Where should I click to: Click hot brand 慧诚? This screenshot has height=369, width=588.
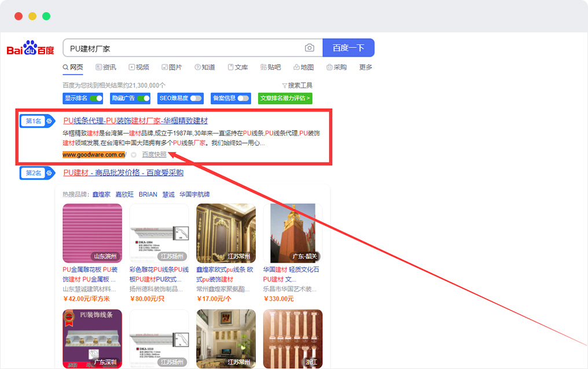tap(168, 194)
